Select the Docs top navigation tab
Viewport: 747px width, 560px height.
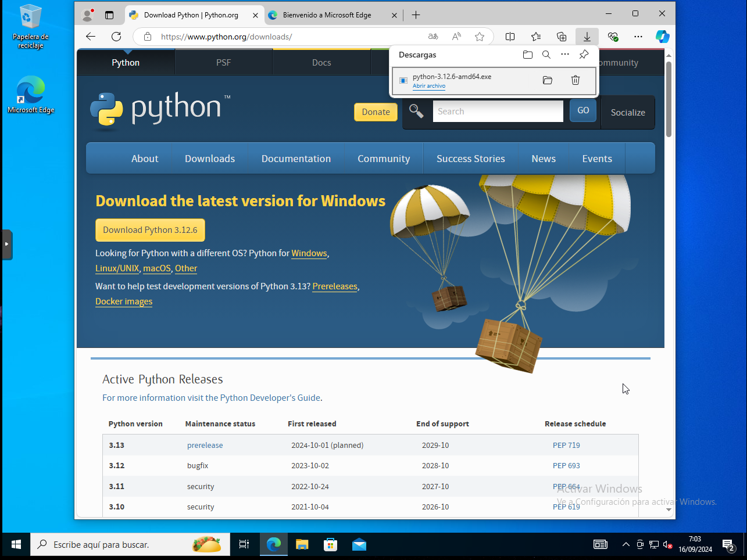click(321, 63)
